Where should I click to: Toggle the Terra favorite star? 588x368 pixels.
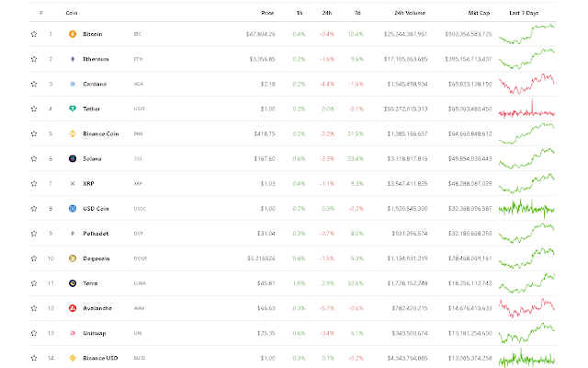click(34, 283)
